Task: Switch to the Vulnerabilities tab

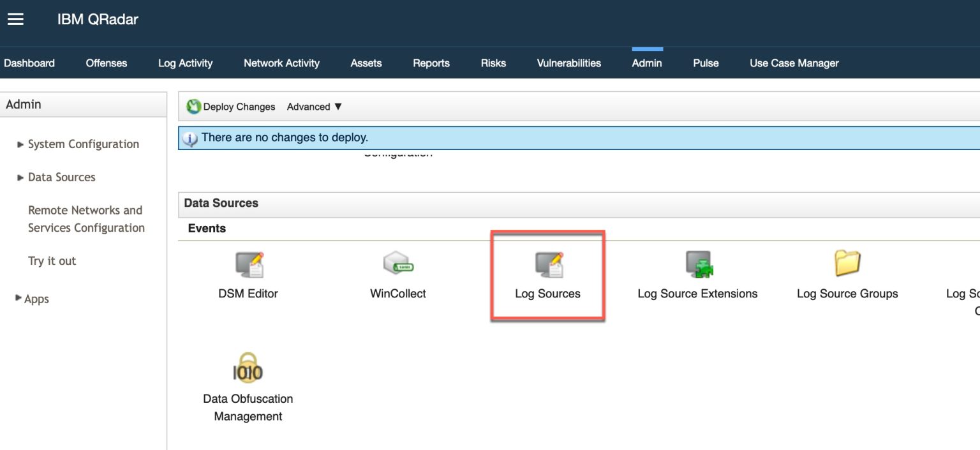Action: (568, 63)
